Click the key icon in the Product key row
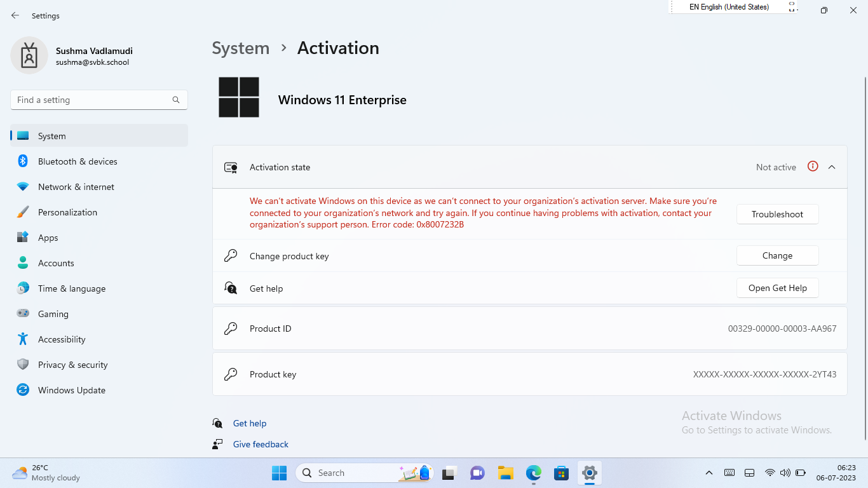 (231, 374)
